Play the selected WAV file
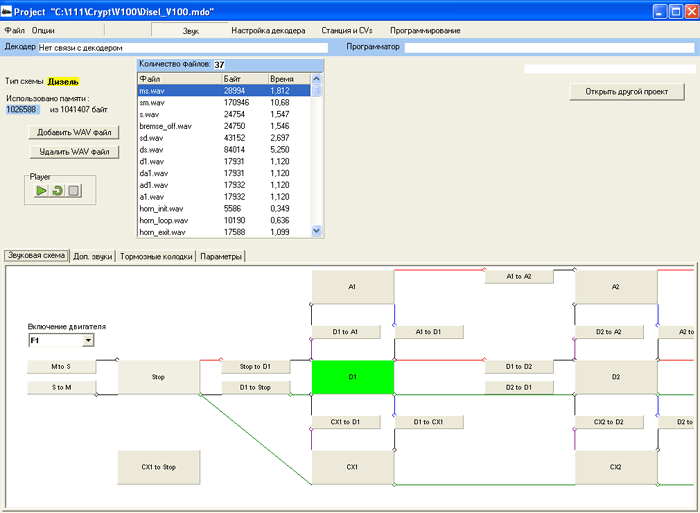Viewport: 700px width, 513px height. click(x=41, y=191)
